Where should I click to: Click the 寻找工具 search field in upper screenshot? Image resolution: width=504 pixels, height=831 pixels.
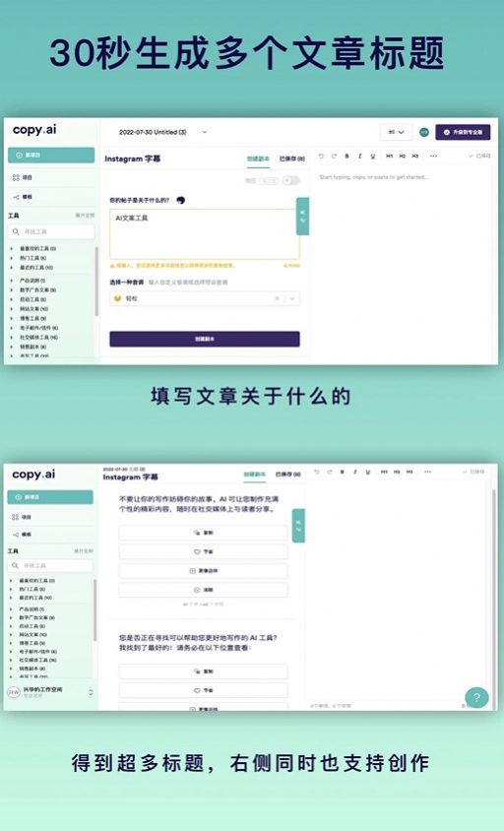pyautogui.click(x=51, y=231)
